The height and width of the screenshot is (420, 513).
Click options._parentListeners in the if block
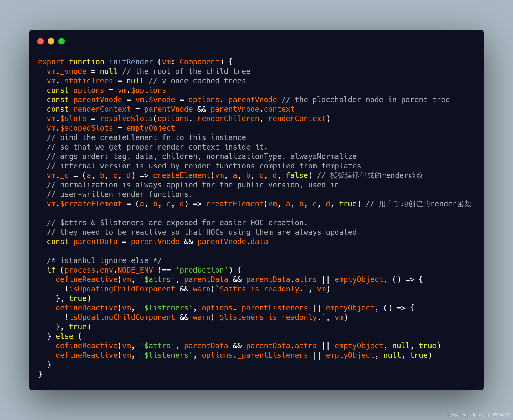tap(255, 308)
